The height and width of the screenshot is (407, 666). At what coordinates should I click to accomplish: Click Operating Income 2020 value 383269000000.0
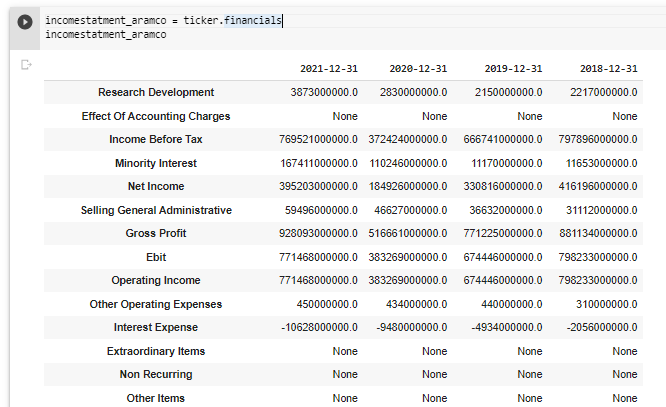pyautogui.click(x=408, y=280)
